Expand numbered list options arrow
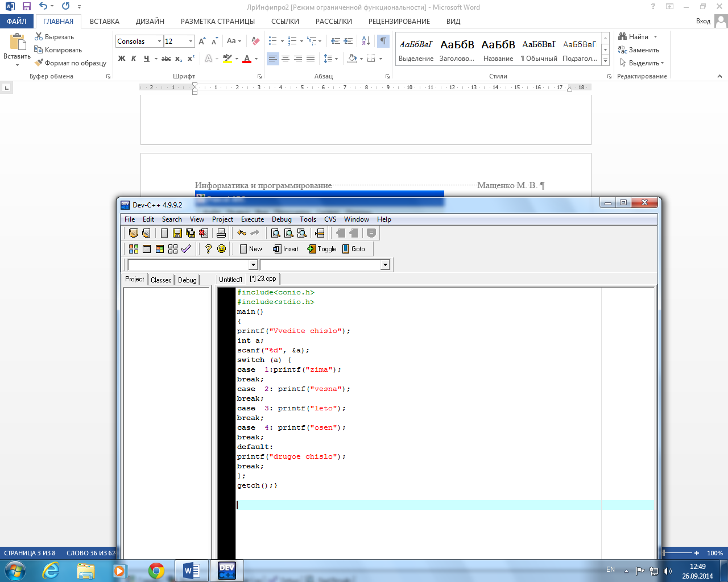The height and width of the screenshot is (582, 728). click(302, 41)
